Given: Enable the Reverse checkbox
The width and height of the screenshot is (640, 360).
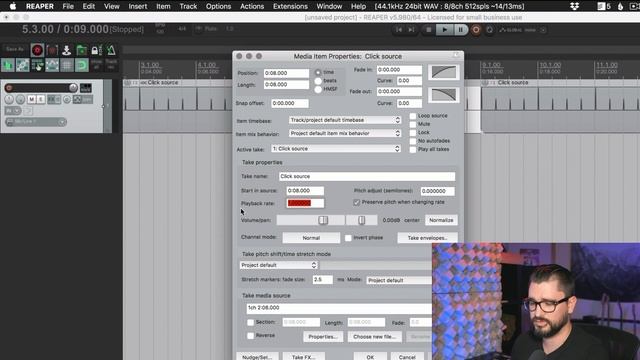Looking at the screenshot, I should point(251,336).
